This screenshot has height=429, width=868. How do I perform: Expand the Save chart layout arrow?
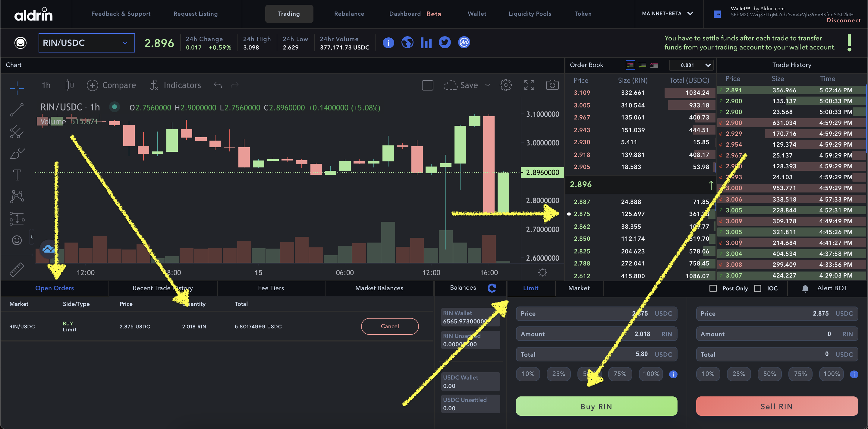(x=487, y=85)
